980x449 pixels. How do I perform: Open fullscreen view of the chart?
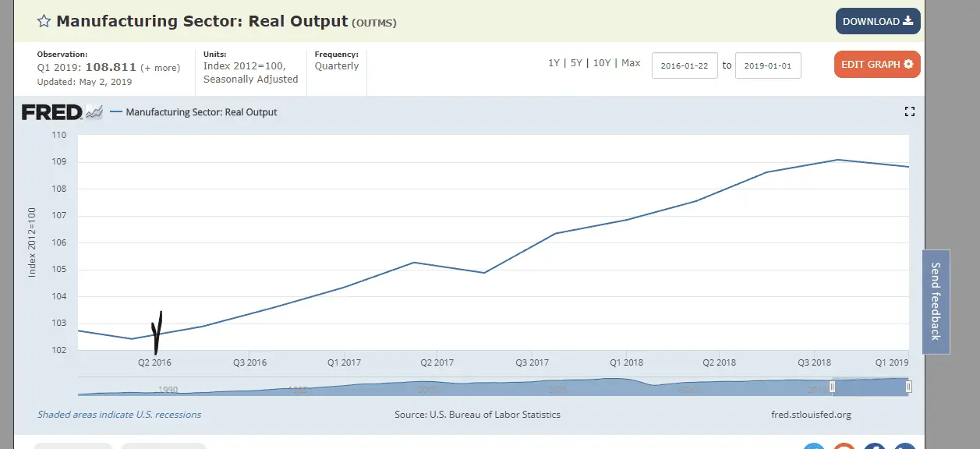pyautogui.click(x=908, y=112)
